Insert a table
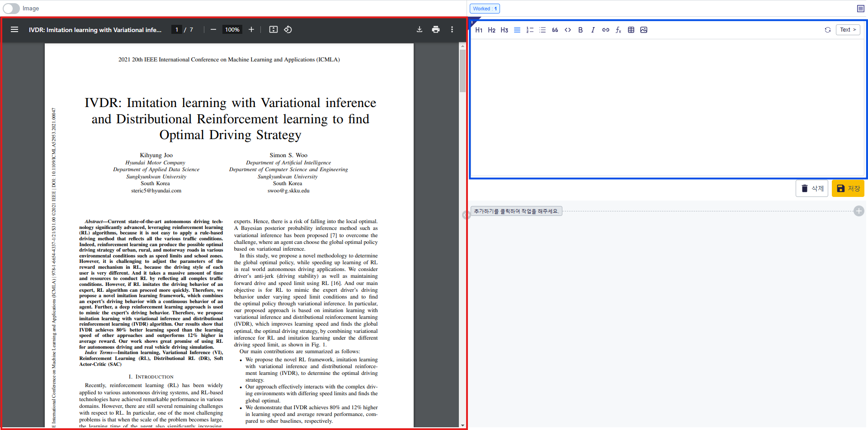 click(x=631, y=30)
